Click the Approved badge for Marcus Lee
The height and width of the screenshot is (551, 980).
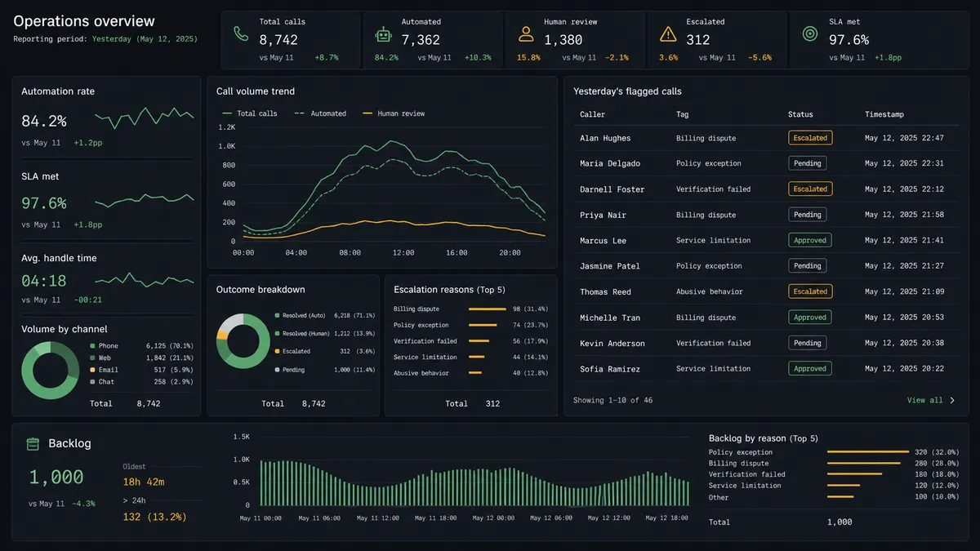click(x=810, y=240)
